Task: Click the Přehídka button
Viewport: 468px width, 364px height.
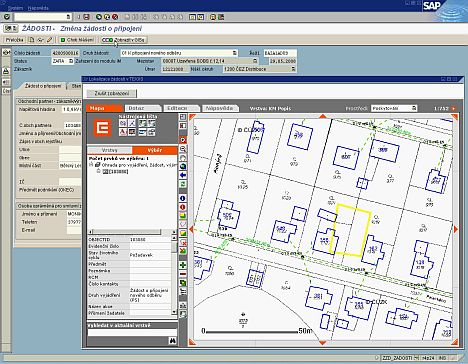Action: point(15,40)
